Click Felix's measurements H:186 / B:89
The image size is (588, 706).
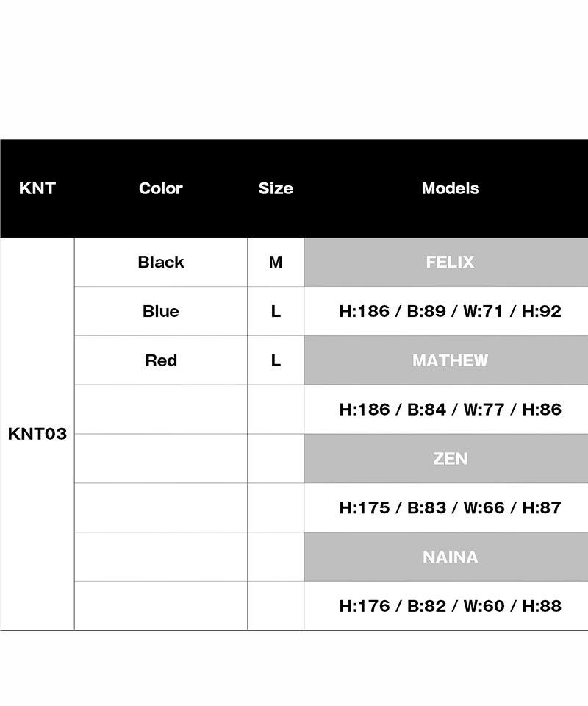coord(450,311)
